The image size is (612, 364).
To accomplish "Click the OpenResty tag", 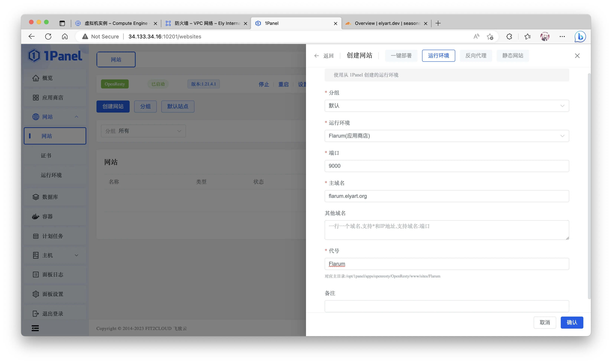I will pos(115,84).
